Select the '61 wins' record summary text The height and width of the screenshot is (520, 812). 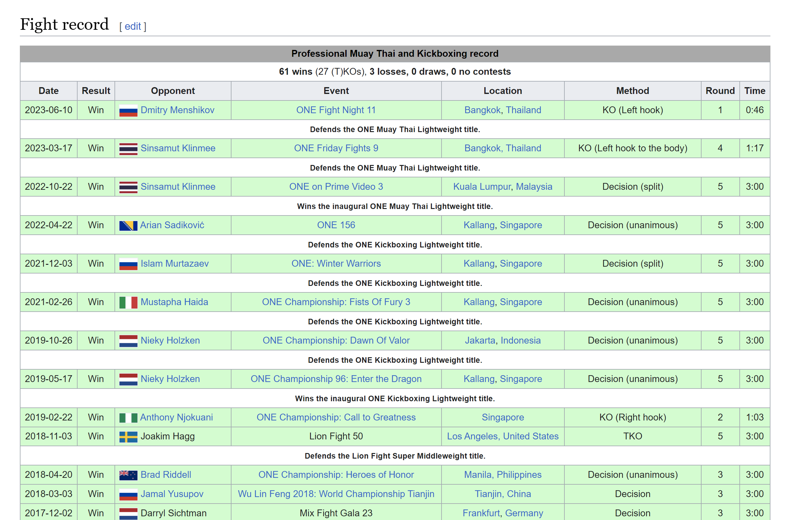coord(296,72)
